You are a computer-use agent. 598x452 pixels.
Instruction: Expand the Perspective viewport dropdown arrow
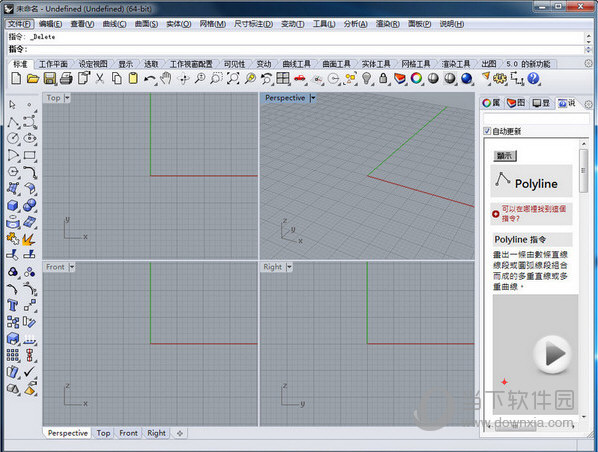click(x=313, y=98)
